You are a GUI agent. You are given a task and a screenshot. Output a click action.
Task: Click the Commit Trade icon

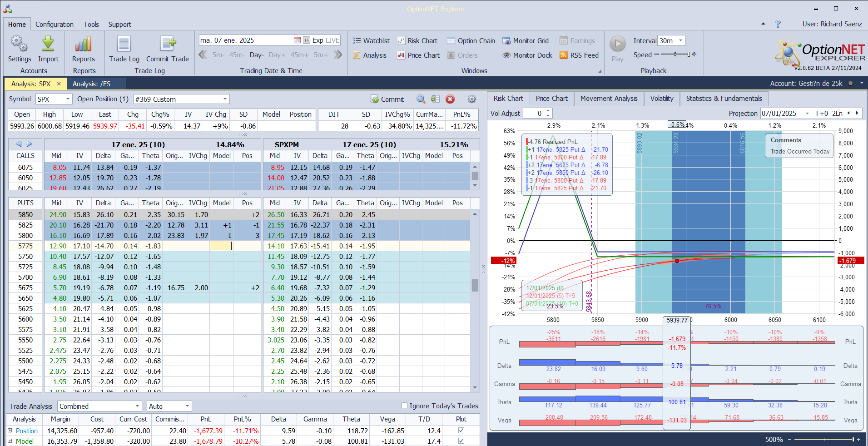(x=168, y=45)
